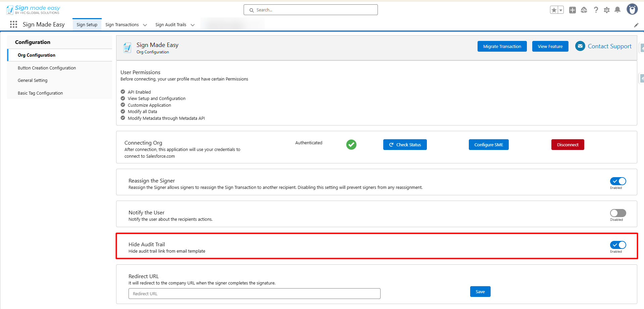Disable the Reassign the Signer toggle
Viewport: 644px width, 309px height.
point(618,181)
